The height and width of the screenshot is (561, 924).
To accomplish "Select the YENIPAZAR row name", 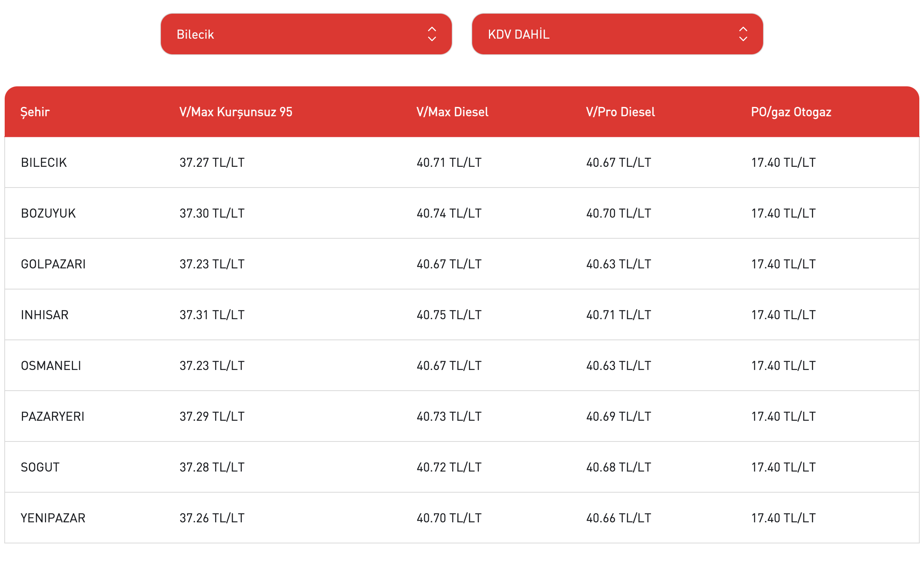I will click(53, 518).
